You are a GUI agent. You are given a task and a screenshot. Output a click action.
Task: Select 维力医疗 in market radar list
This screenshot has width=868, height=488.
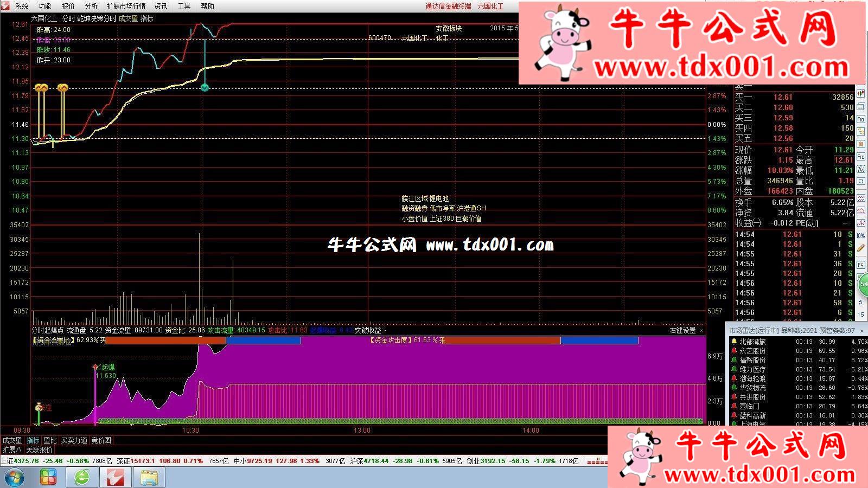click(x=752, y=369)
